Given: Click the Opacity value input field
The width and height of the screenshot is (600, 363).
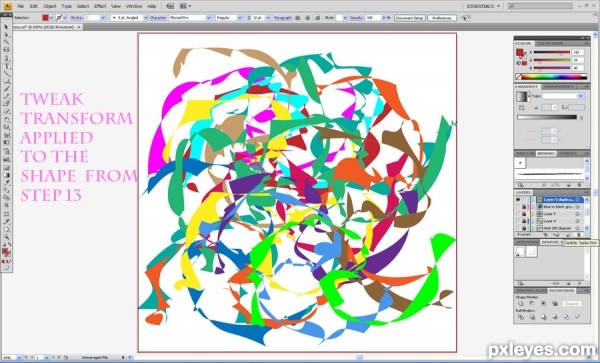Looking at the screenshot, I should tap(372, 18).
